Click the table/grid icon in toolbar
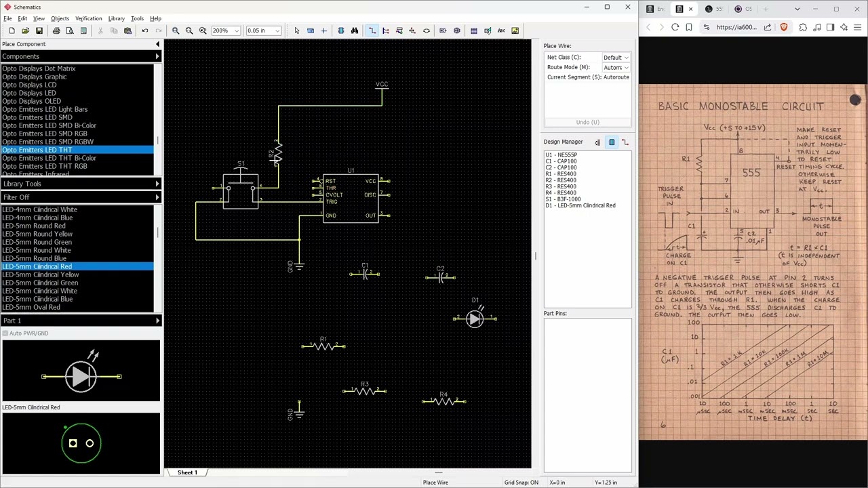The height and width of the screenshot is (488, 868). (474, 30)
